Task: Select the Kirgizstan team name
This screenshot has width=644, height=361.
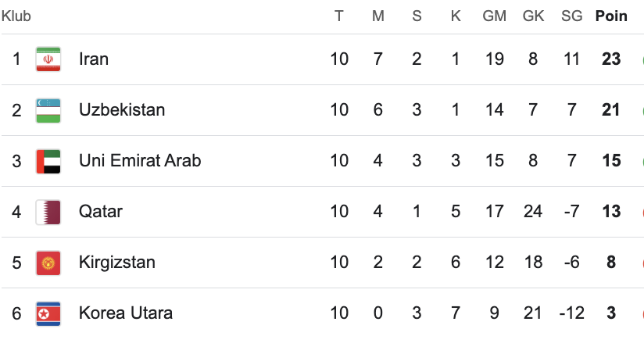Action: click(117, 263)
